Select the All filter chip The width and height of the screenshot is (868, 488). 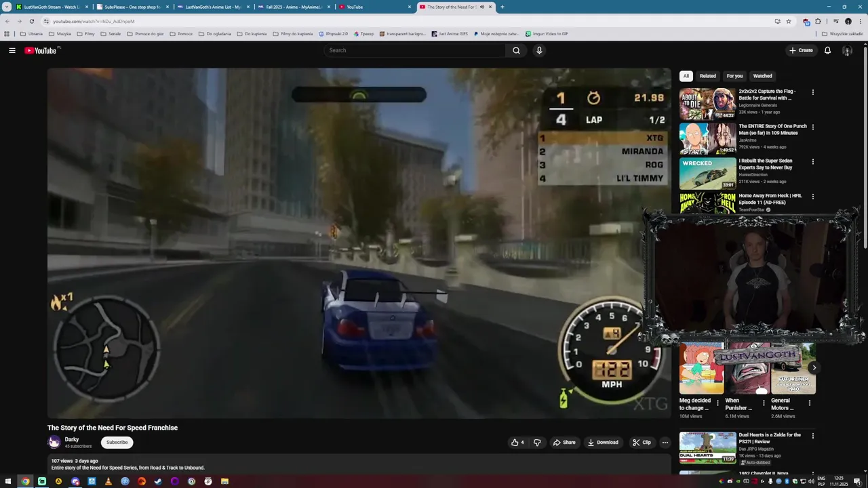pyautogui.click(x=686, y=76)
